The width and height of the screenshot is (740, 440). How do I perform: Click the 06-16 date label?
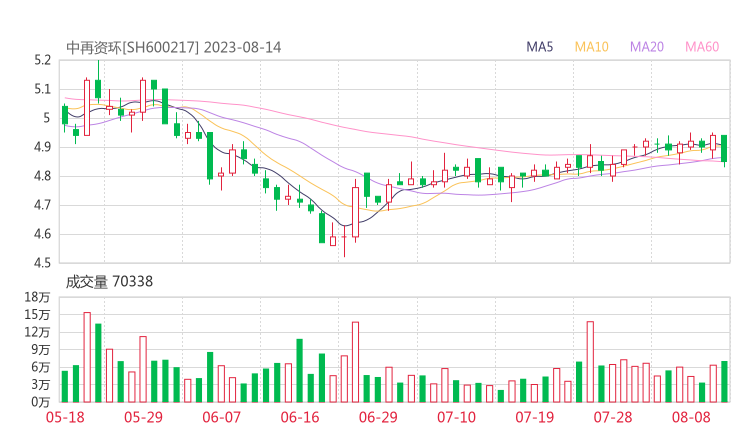[x=300, y=417]
